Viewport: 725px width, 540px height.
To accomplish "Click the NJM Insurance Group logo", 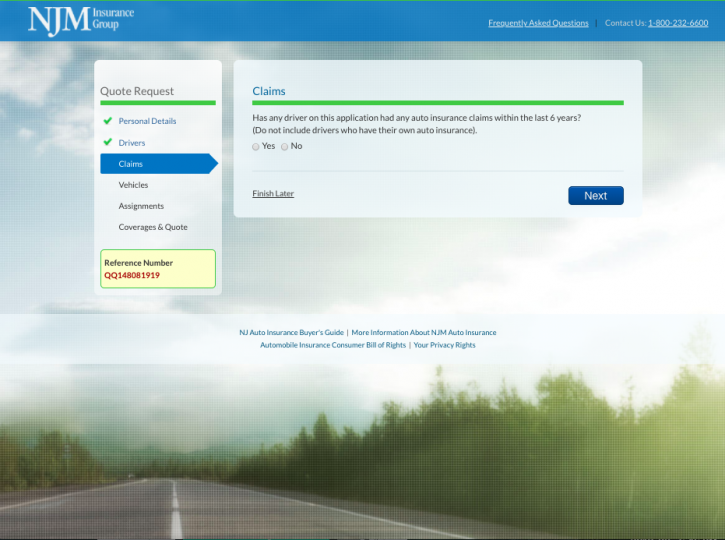I will 81,20.
